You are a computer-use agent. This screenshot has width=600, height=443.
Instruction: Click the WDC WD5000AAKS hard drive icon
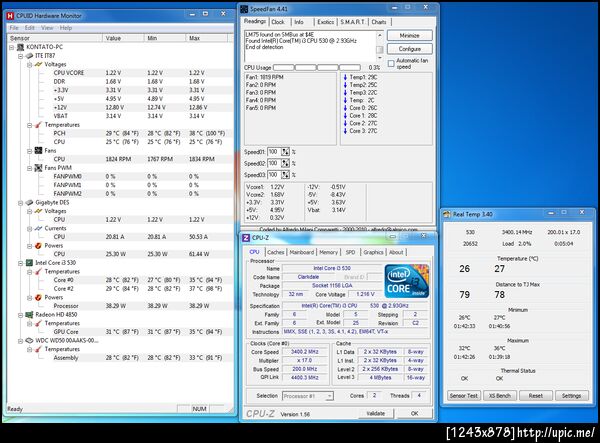tap(29, 340)
